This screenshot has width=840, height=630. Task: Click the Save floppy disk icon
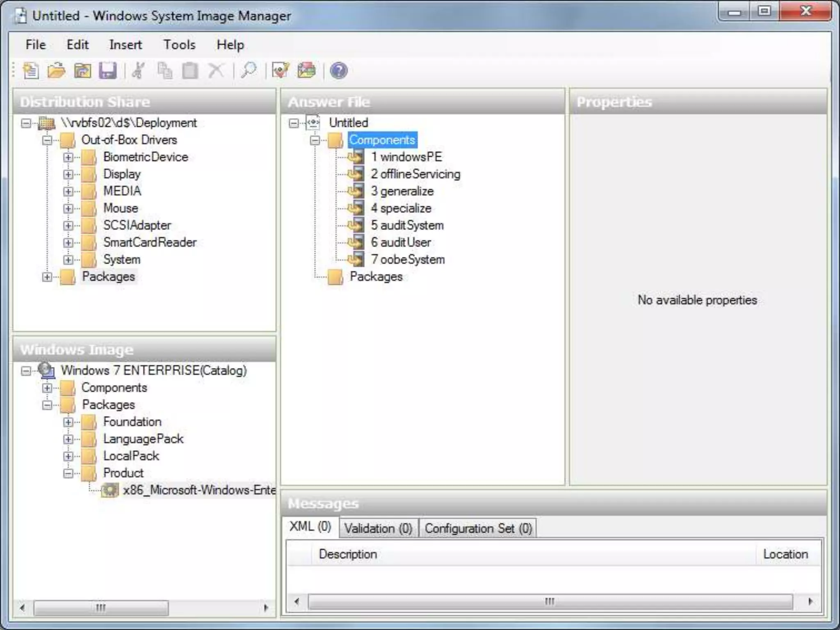[107, 71]
